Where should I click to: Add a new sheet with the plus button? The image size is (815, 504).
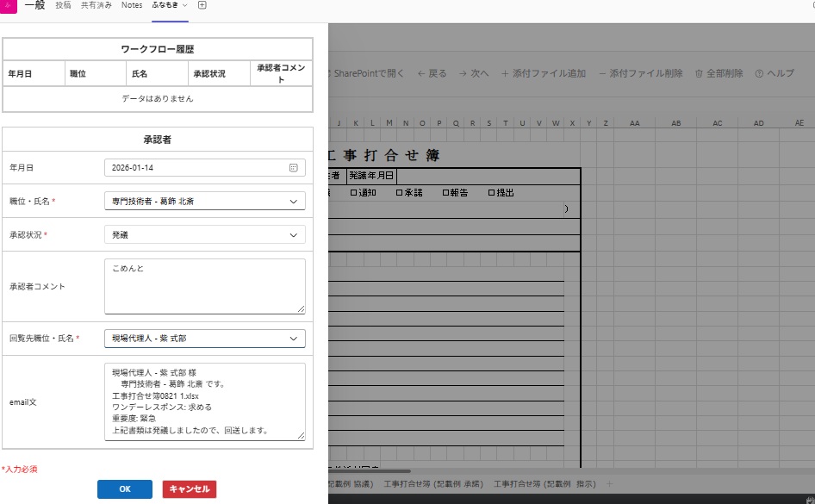point(610,484)
